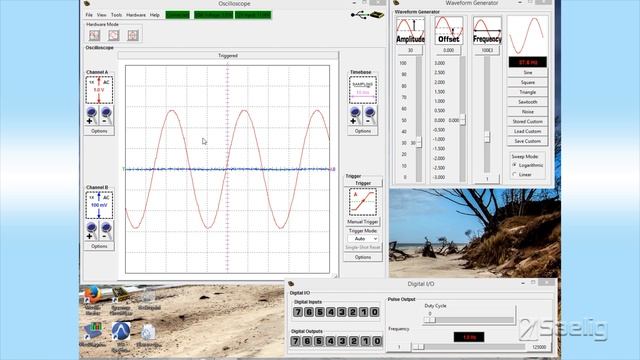Click the Amplitude slider handle at 30

(x=419, y=142)
